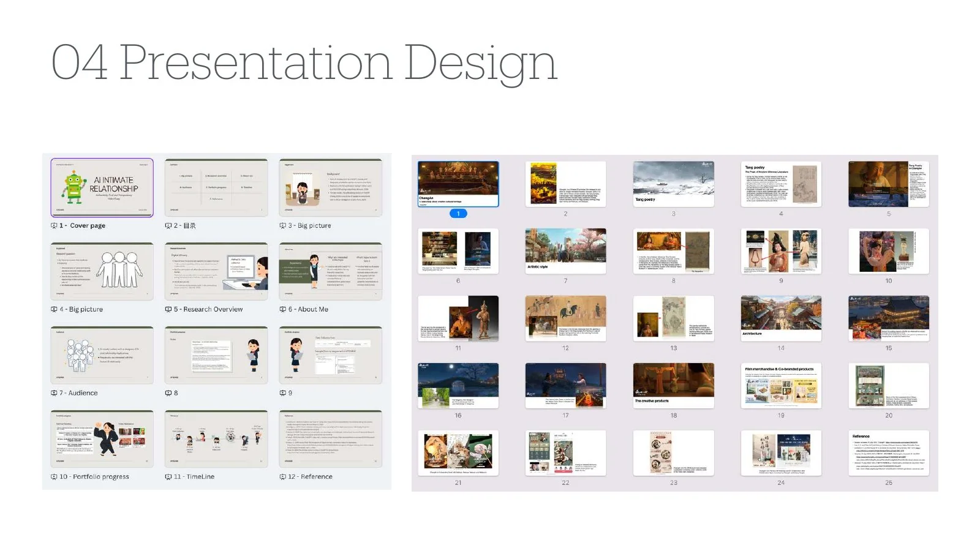Open the slide 9 thumbnail in left grid
This screenshot has width=980, height=551.
tap(331, 355)
